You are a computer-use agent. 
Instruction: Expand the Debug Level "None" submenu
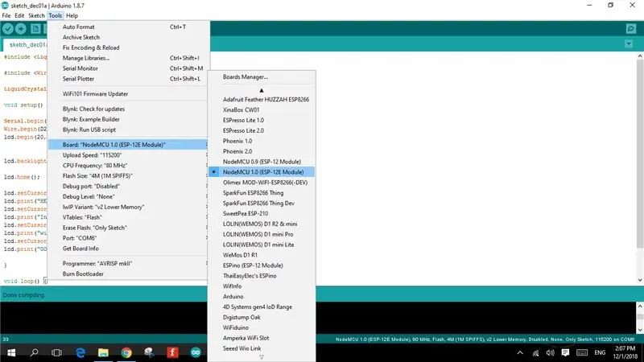127,196
